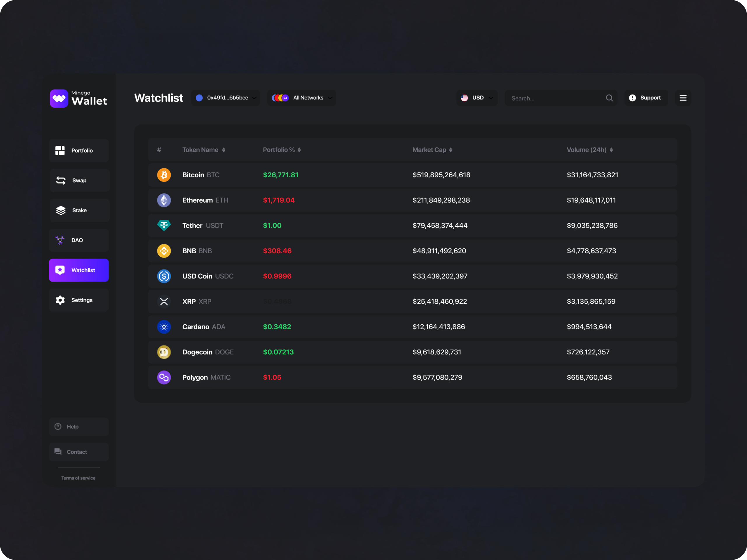Click Ethereum volume $19,648,117,011
This screenshot has height=560, width=747.
[591, 200]
